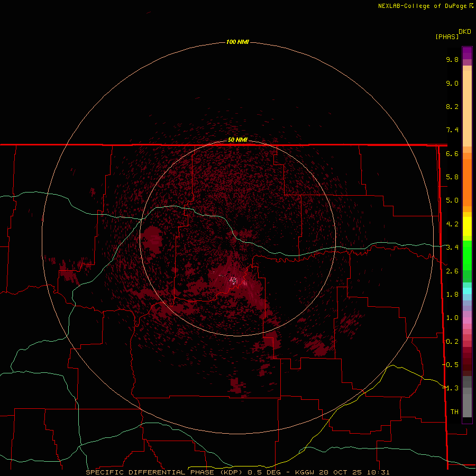This screenshot has width=476, height=476.
Task: Click the 5.0 scale value
Action: (452, 200)
